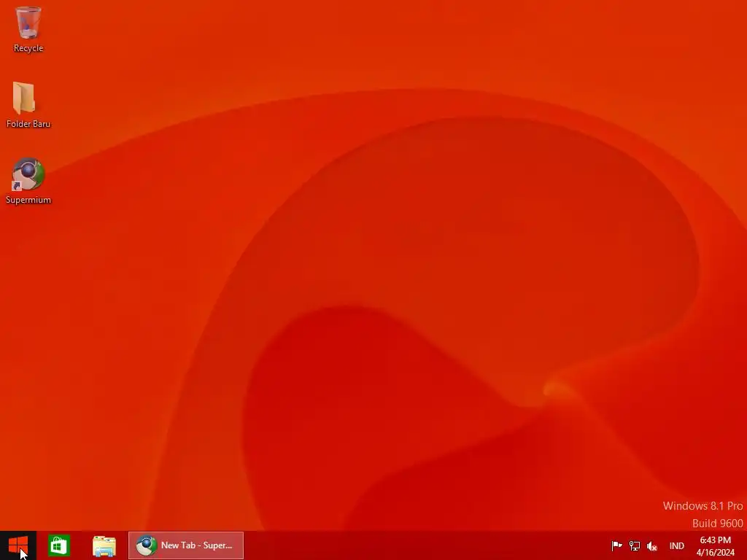This screenshot has height=560, width=747.
Task: Click the Supermium label text on desktop
Action: coord(28,200)
